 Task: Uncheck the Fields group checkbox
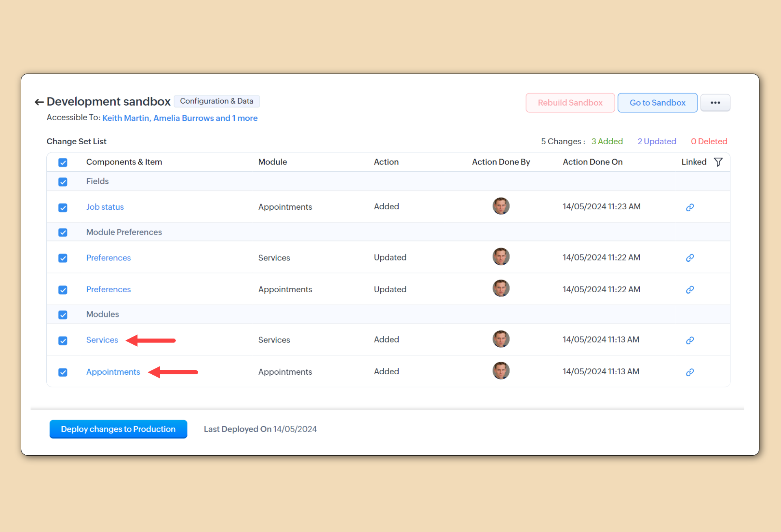click(x=63, y=182)
